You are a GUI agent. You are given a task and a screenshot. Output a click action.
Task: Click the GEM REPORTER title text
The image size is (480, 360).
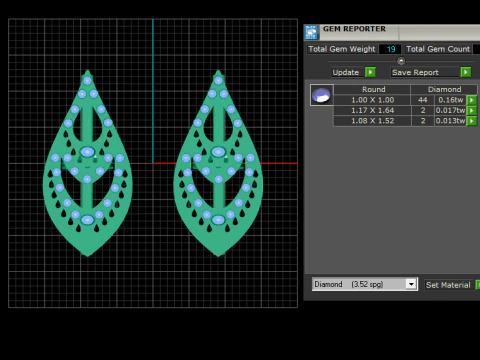pyautogui.click(x=354, y=29)
